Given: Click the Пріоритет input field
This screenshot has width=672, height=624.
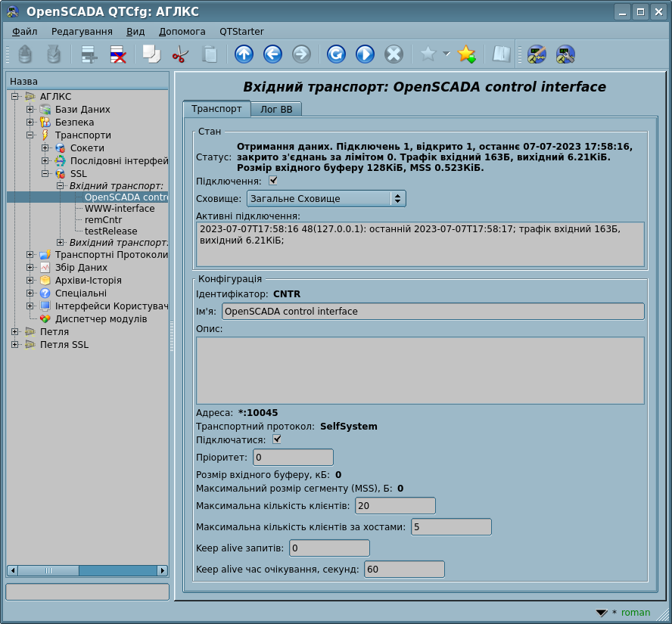Looking at the screenshot, I should (293, 458).
